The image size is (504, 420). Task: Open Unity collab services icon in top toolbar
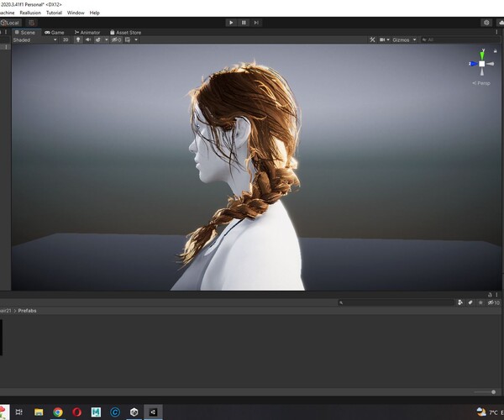[486, 23]
